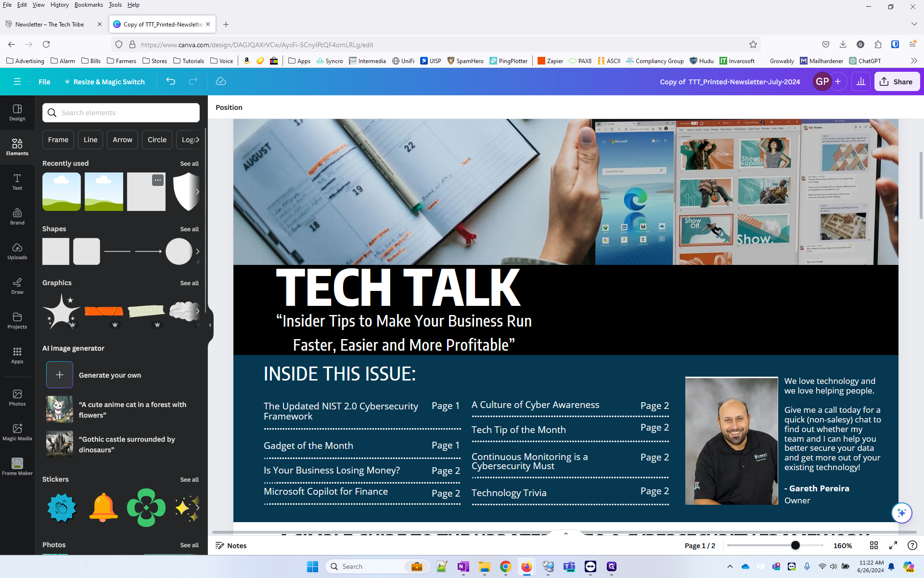Click the more options on recent element
The width and height of the screenshot is (924, 578).
tap(158, 180)
